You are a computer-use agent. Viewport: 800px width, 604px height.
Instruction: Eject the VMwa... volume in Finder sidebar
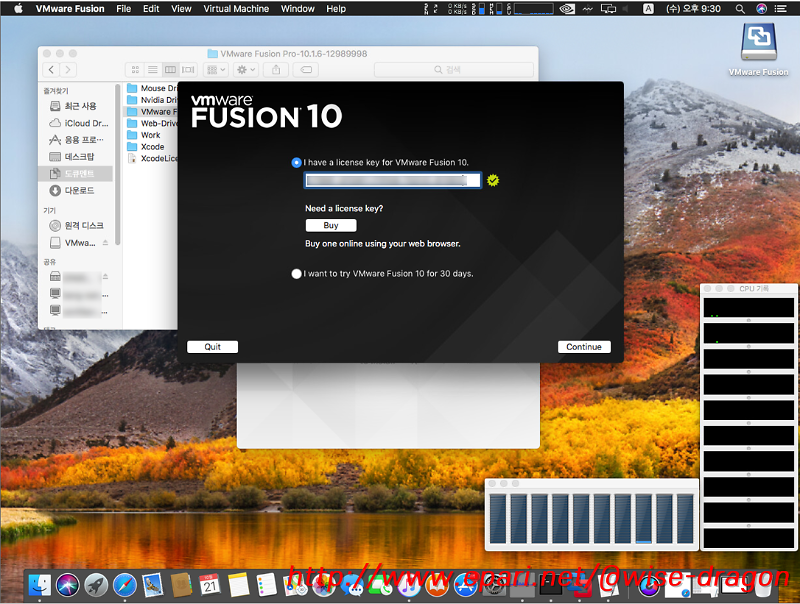[x=105, y=243]
